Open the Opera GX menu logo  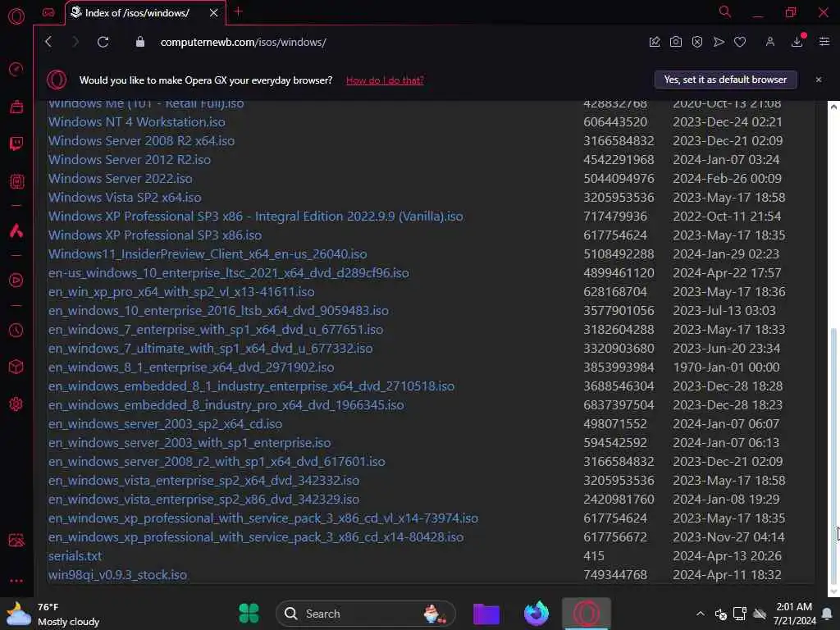pos(16,16)
